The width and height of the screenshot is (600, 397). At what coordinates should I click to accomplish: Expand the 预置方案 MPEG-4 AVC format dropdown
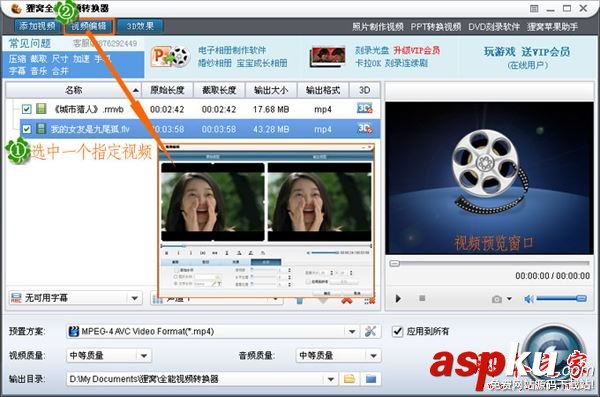click(352, 332)
